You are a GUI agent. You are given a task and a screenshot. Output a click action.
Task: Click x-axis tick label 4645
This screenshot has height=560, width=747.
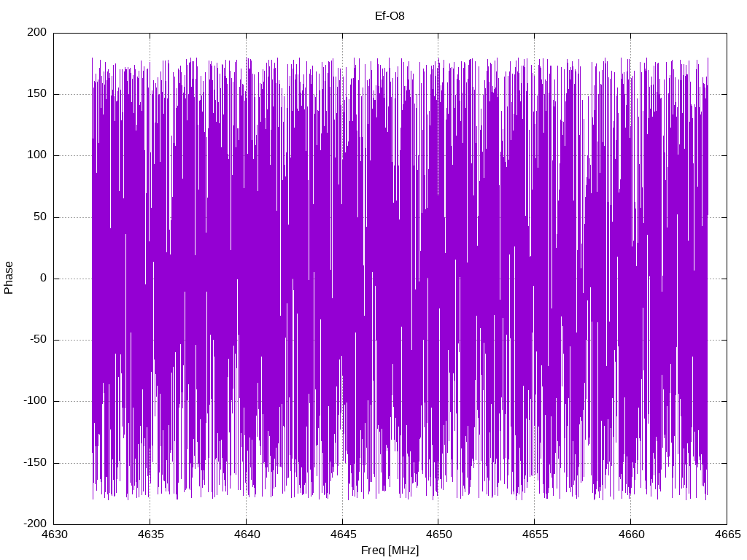click(x=344, y=534)
